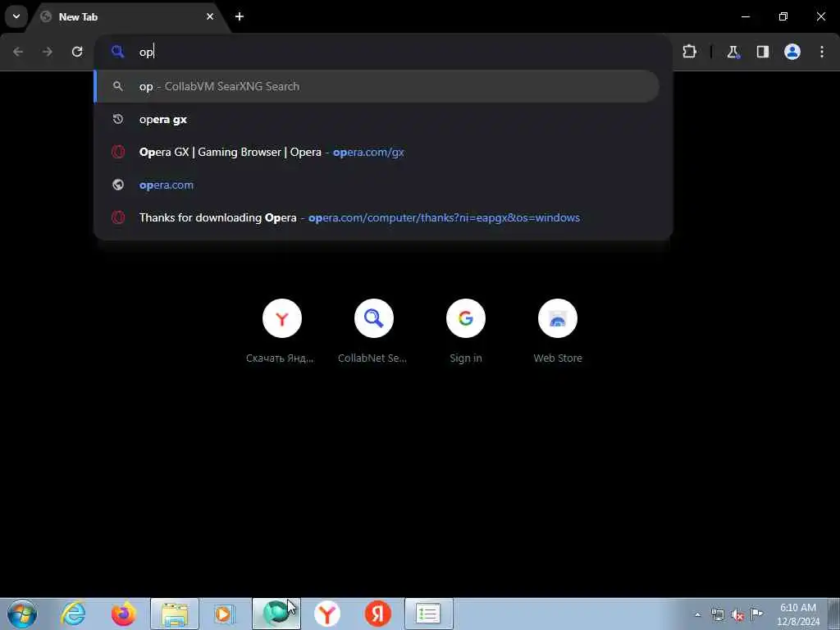The width and height of the screenshot is (840, 630).
Task: Open the Windows Start menu
Action: pos(22,614)
